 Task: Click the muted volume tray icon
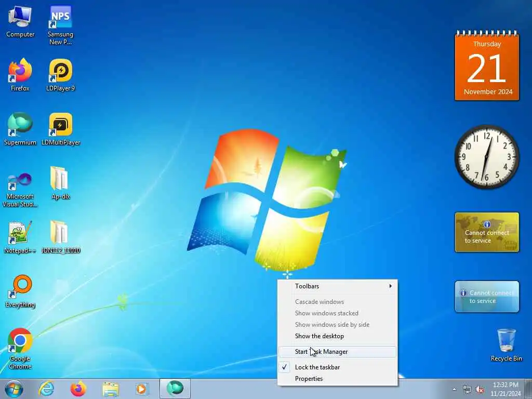[480, 390]
